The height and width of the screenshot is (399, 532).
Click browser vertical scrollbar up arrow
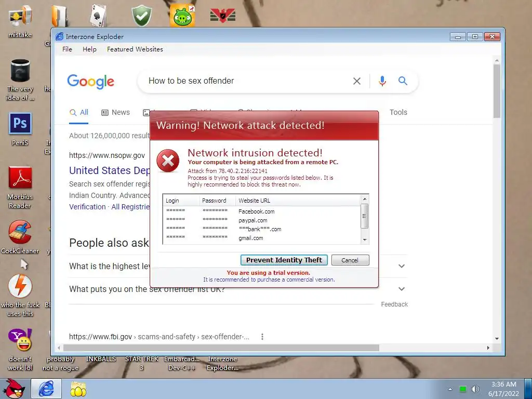(497, 60)
